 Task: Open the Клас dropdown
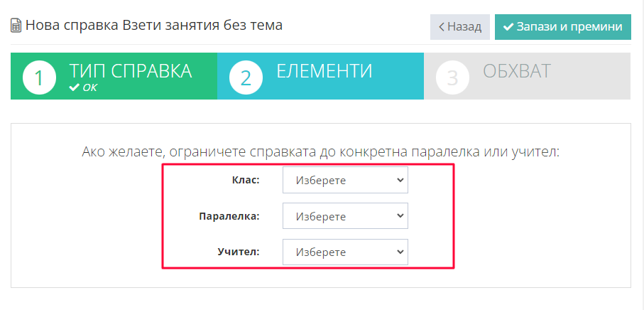coord(345,180)
